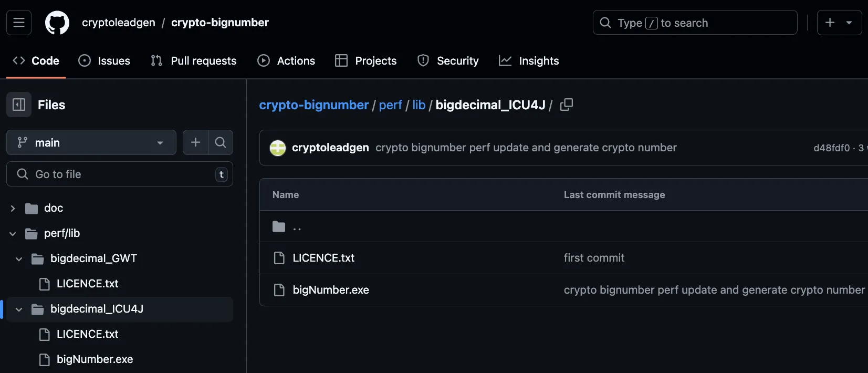Image resolution: width=868 pixels, height=373 pixels.
Task: Switch to the Issues tab
Action: 104,61
